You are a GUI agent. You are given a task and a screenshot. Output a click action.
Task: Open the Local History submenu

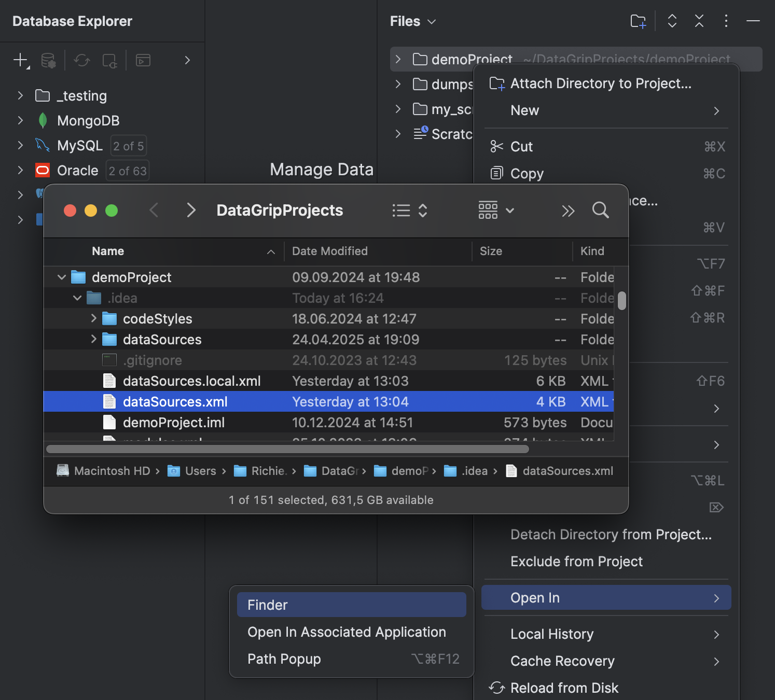tap(606, 634)
